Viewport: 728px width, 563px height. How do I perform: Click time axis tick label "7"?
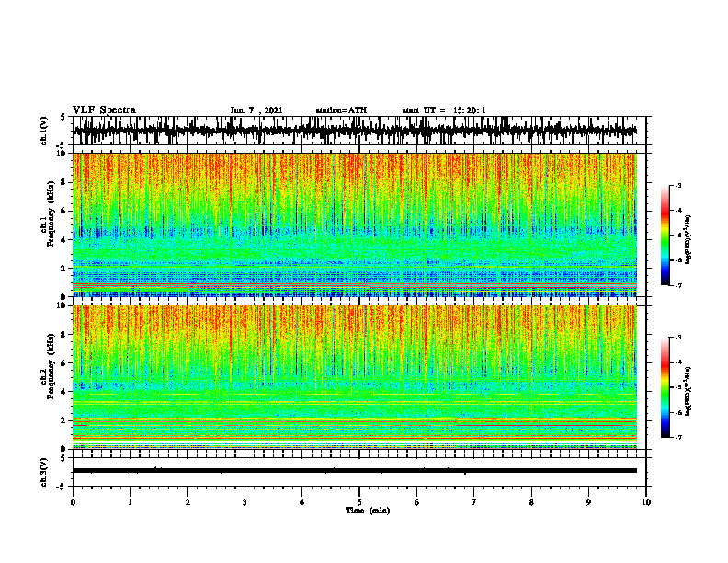pos(474,502)
